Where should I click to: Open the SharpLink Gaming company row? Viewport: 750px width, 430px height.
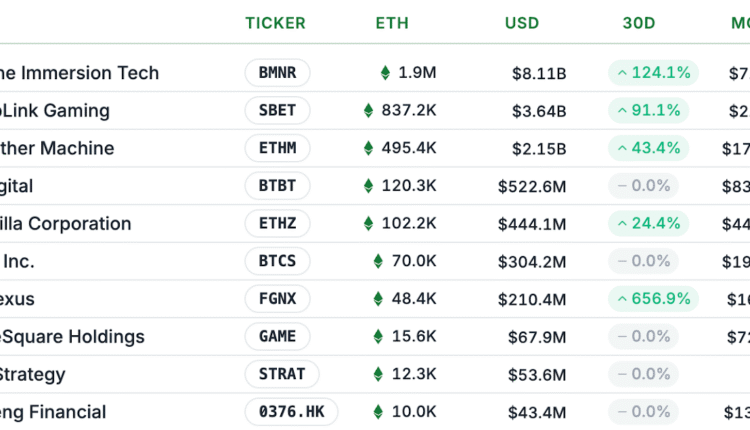point(55,111)
